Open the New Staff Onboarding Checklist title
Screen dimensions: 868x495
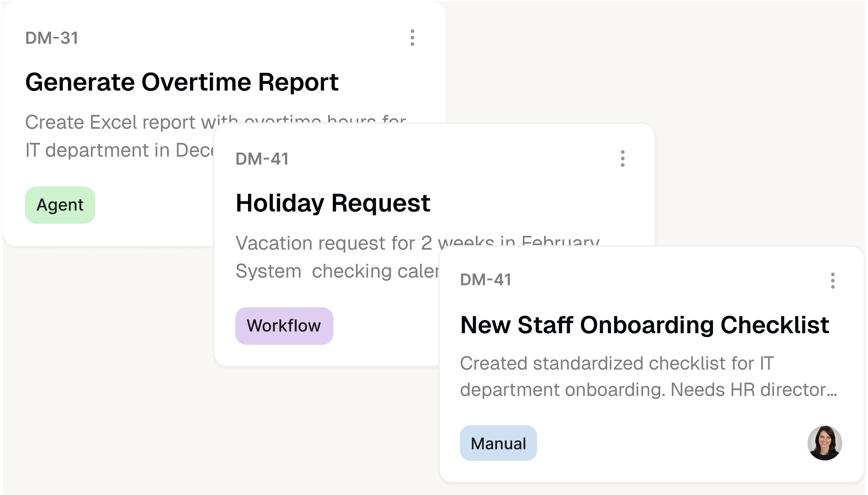coord(644,325)
